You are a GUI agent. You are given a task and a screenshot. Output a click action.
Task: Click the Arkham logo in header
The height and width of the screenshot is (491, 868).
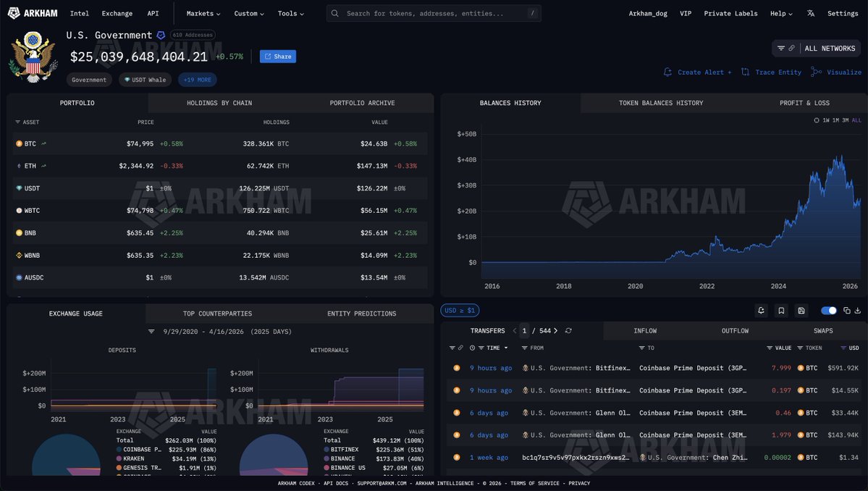[x=33, y=13]
